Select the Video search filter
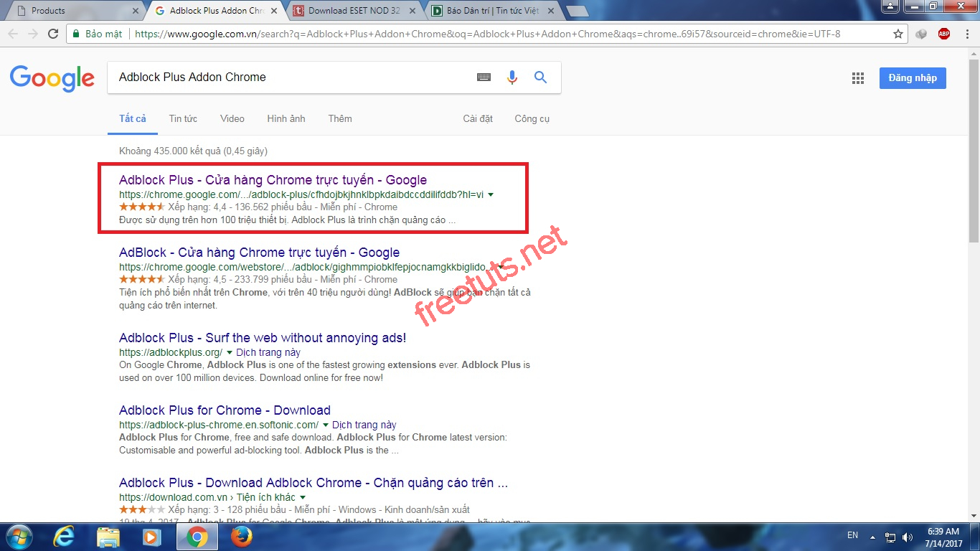The width and height of the screenshot is (980, 551). coord(232,118)
